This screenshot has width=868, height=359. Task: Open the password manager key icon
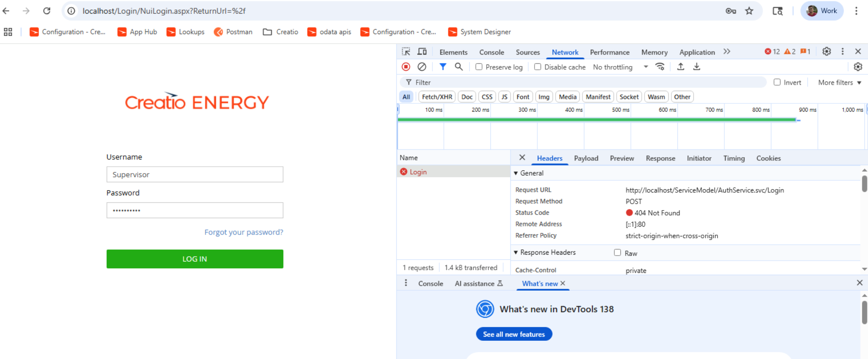click(731, 11)
